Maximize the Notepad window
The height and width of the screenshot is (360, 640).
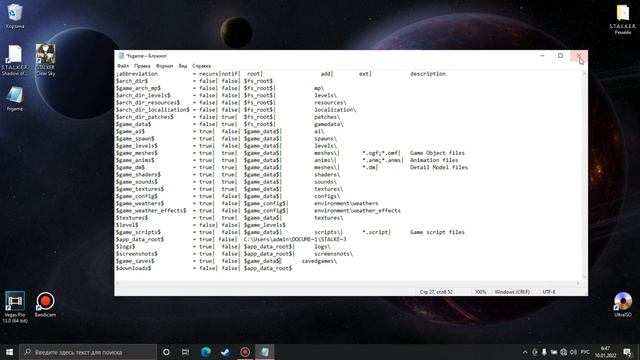click(x=560, y=56)
